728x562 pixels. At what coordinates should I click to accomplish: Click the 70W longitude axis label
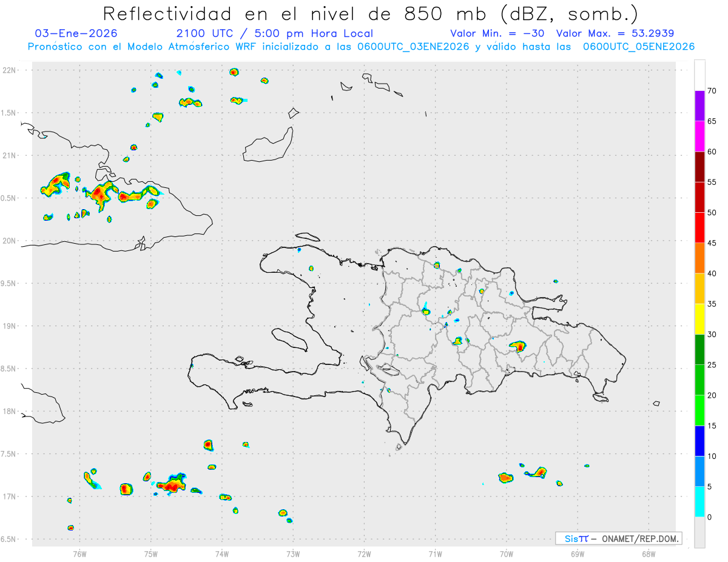coord(507,554)
